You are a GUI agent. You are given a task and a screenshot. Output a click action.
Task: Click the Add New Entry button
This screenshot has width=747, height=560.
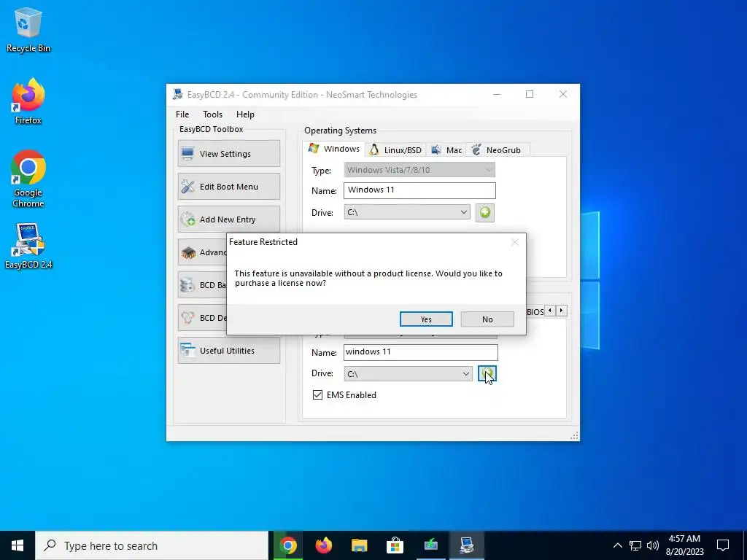228,219
